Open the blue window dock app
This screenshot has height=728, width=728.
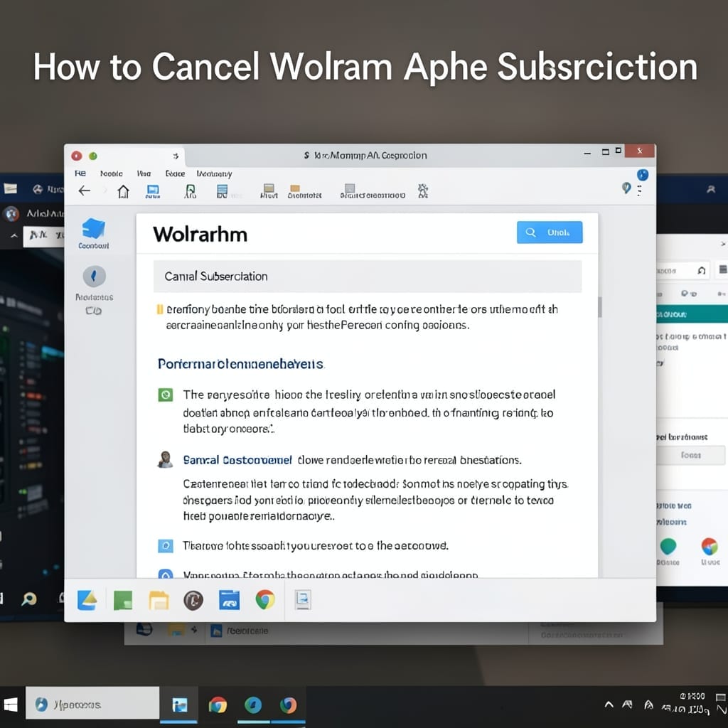click(230, 600)
